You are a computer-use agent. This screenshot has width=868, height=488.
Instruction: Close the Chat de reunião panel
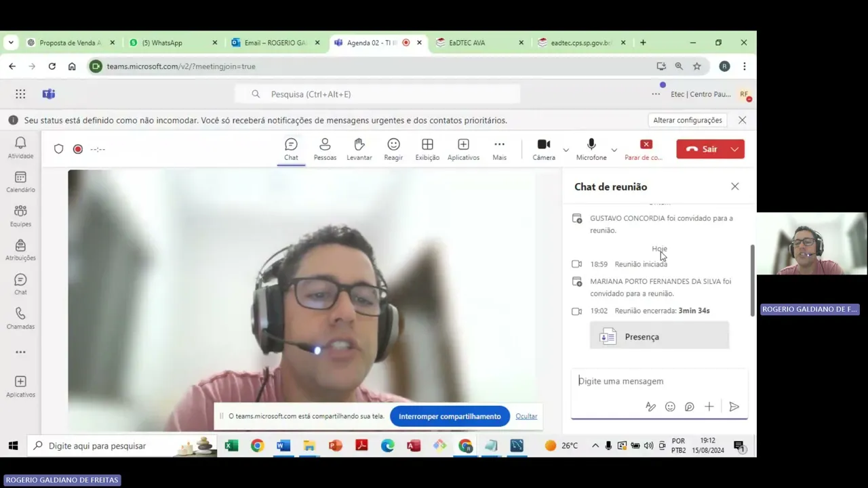coord(735,186)
